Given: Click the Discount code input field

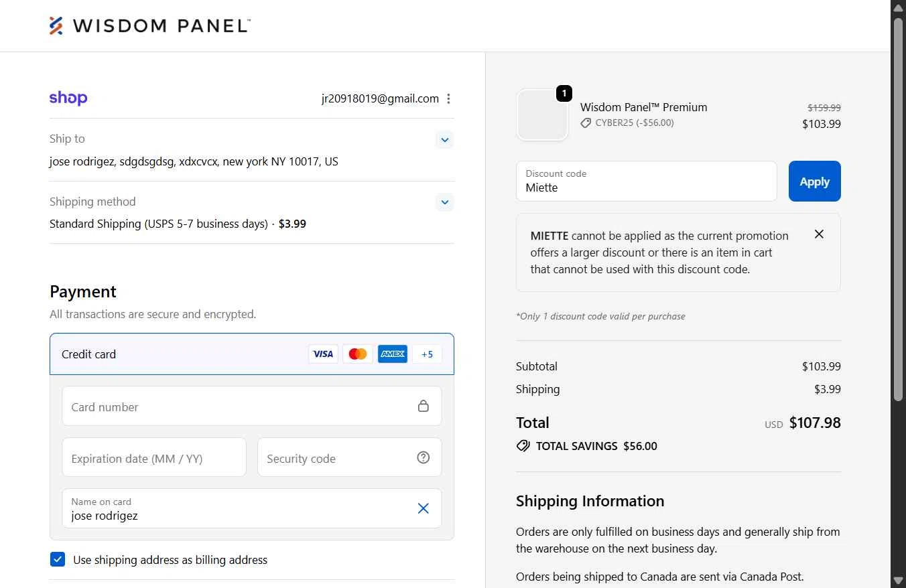Looking at the screenshot, I should [647, 181].
